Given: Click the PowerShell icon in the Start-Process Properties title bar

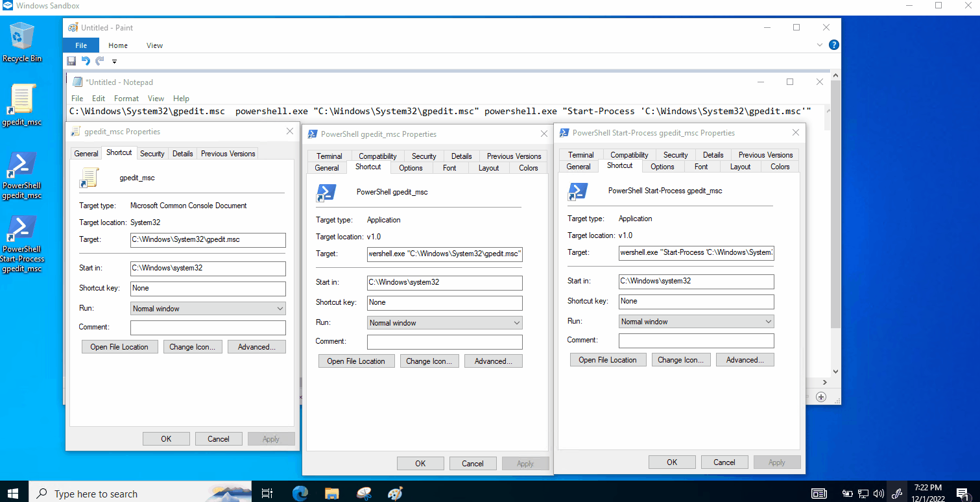Looking at the screenshot, I should [564, 132].
